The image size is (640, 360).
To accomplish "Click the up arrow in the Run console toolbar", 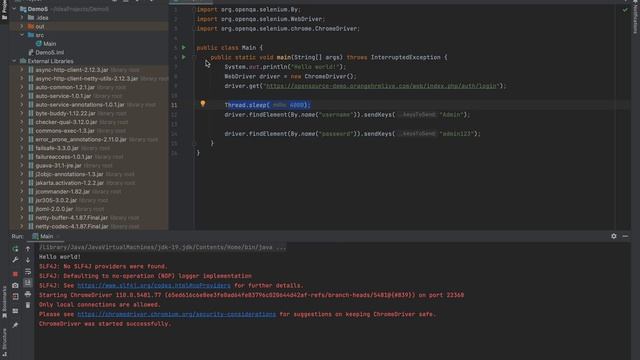I will coord(28,249).
